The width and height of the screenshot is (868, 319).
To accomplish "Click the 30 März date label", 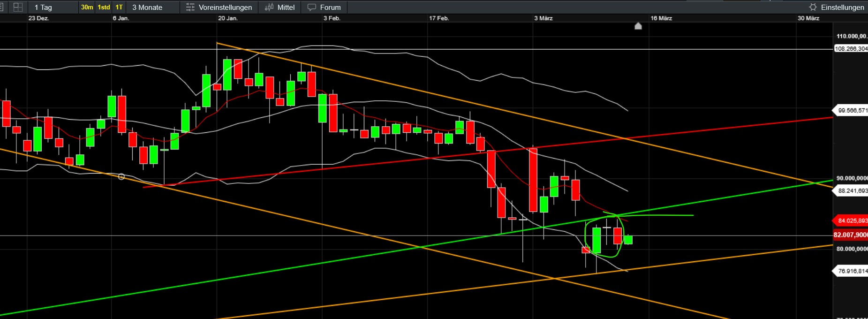I will 808,18.
